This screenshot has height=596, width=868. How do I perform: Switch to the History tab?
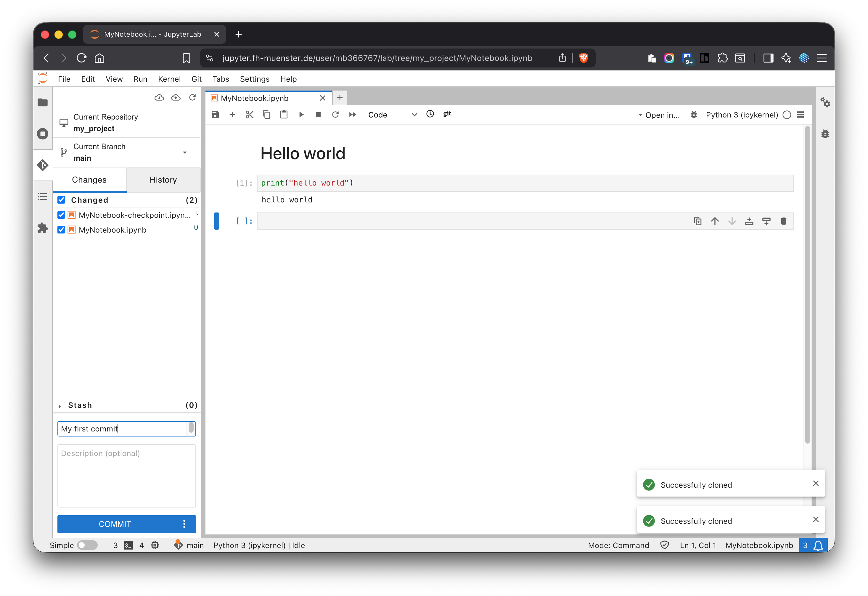(x=163, y=180)
